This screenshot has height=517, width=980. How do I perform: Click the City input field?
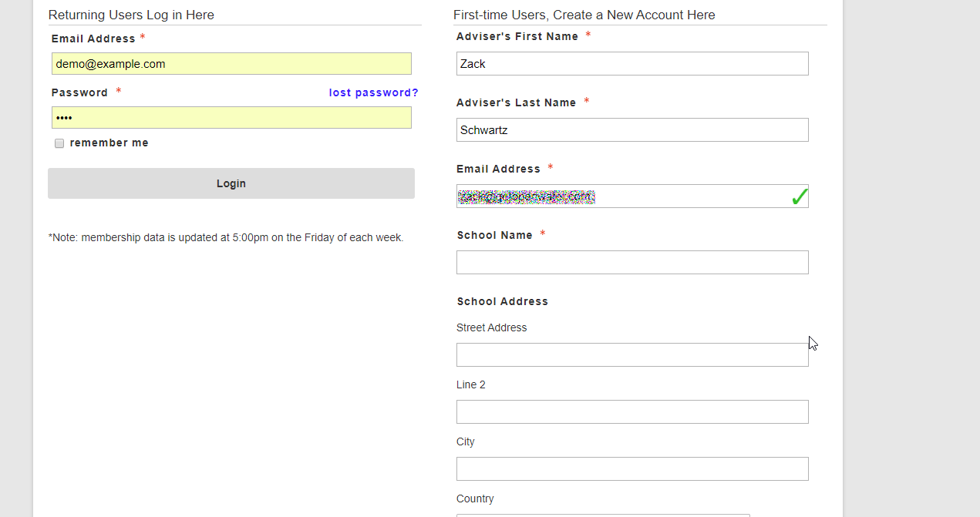[632, 468]
